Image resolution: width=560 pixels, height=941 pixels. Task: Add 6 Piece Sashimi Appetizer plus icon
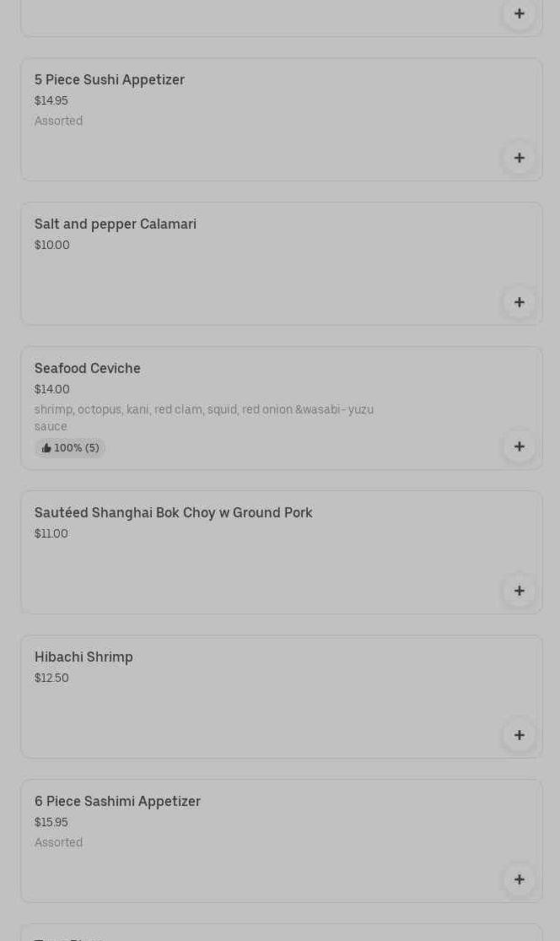[519, 879]
